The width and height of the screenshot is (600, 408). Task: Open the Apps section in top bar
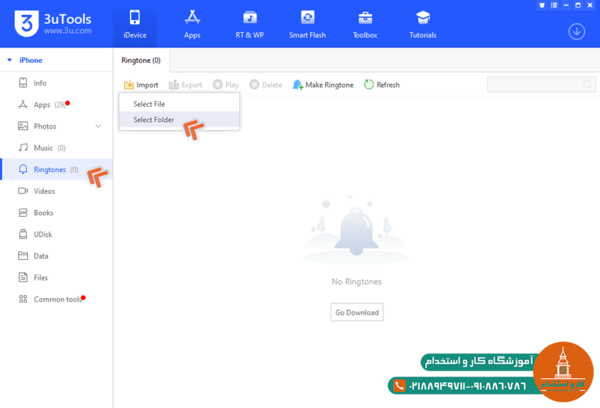pos(192,24)
